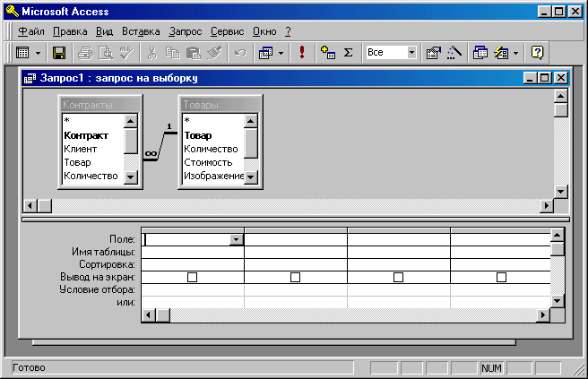Select the Клиент field in Контракты
Image resolution: width=588 pixels, height=379 pixels.
[x=81, y=149]
